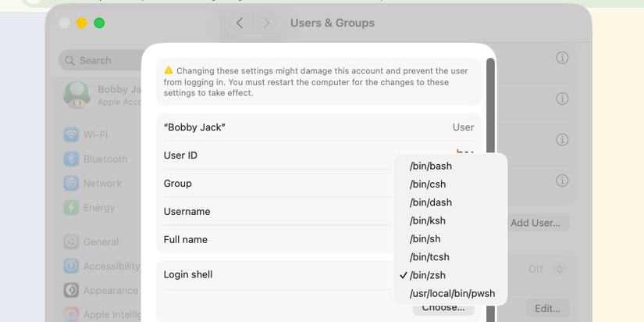Select /usr/local/bin/pwsh as login shell
This screenshot has height=322, width=644.
(x=450, y=294)
